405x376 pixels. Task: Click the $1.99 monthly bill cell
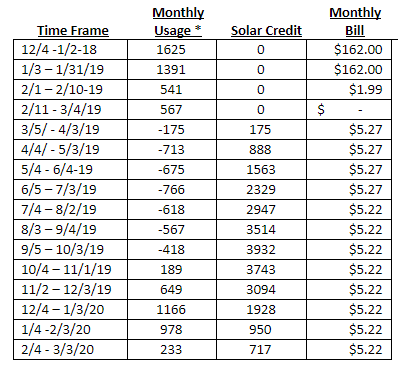tap(349, 90)
